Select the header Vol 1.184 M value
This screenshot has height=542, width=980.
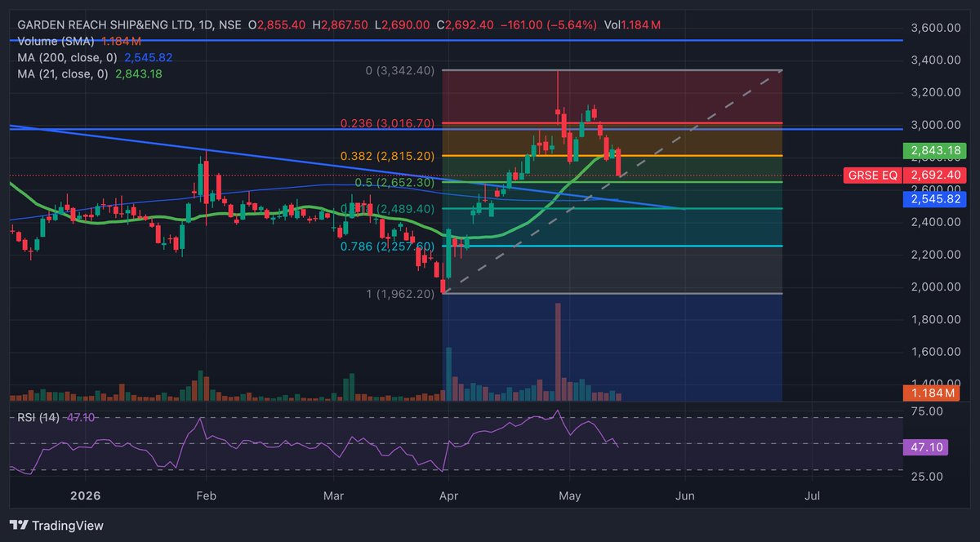[641, 25]
